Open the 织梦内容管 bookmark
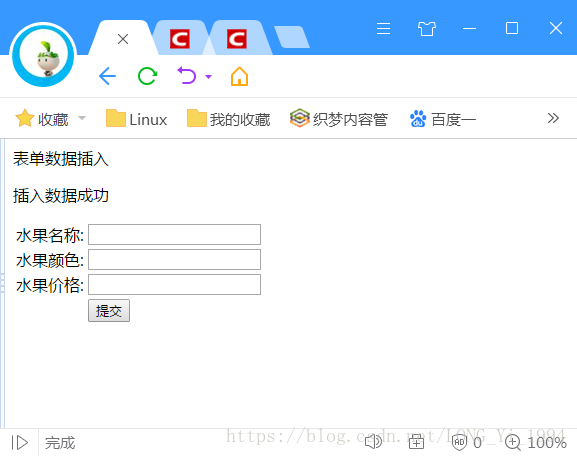This screenshot has height=456, width=577. [x=339, y=119]
